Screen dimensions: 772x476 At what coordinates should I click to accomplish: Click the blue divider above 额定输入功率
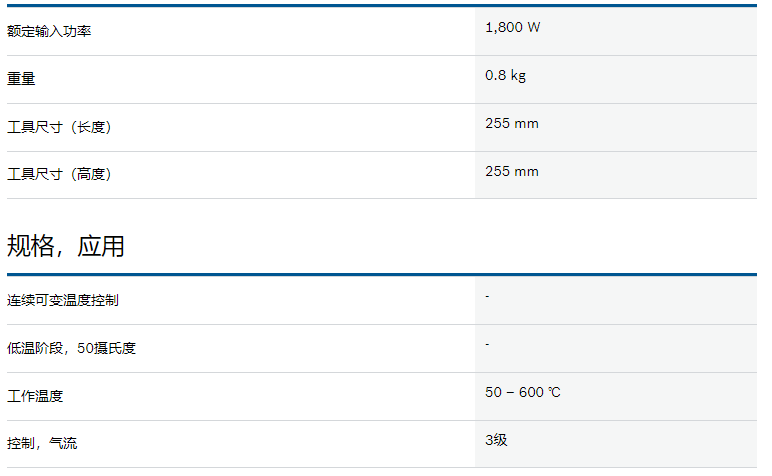[x=382, y=5]
